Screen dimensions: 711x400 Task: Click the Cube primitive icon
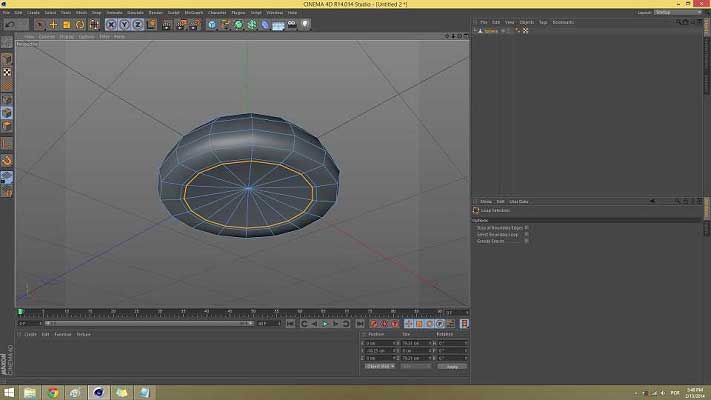coord(211,24)
